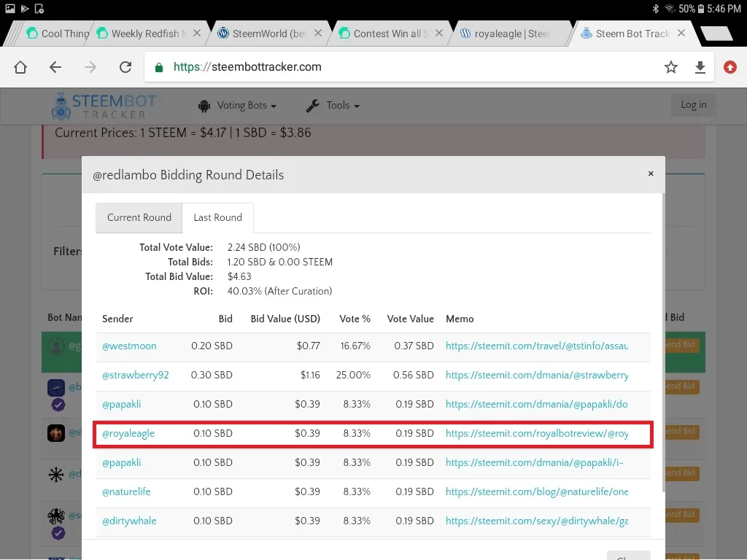Click the Sender column header
The height and width of the screenshot is (560, 747).
pos(117,319)
